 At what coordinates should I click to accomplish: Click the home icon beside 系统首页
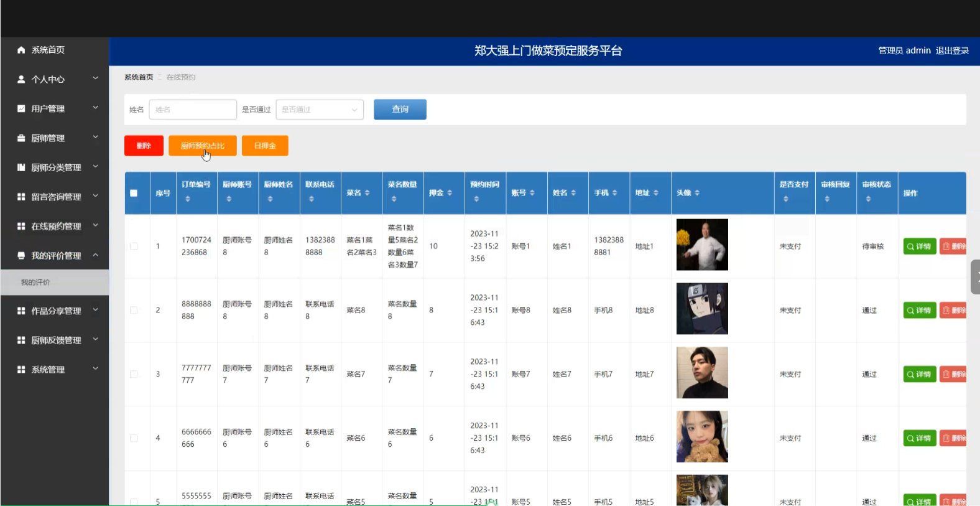pos(21,50)
